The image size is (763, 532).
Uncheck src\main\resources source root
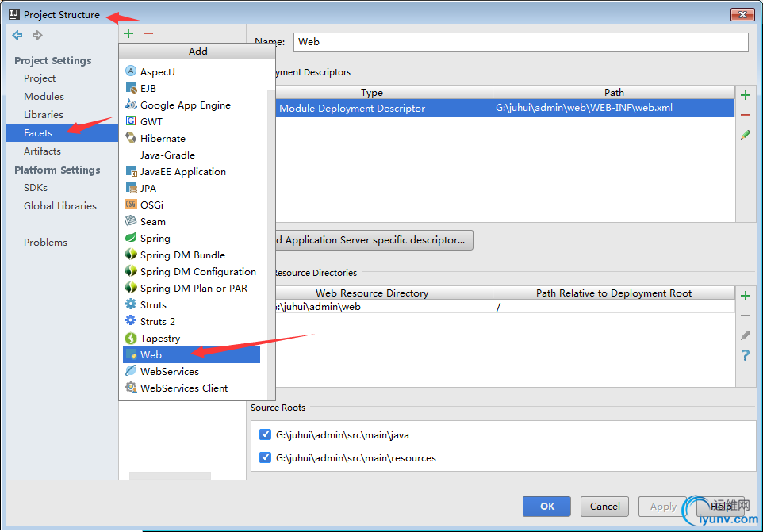265,457
